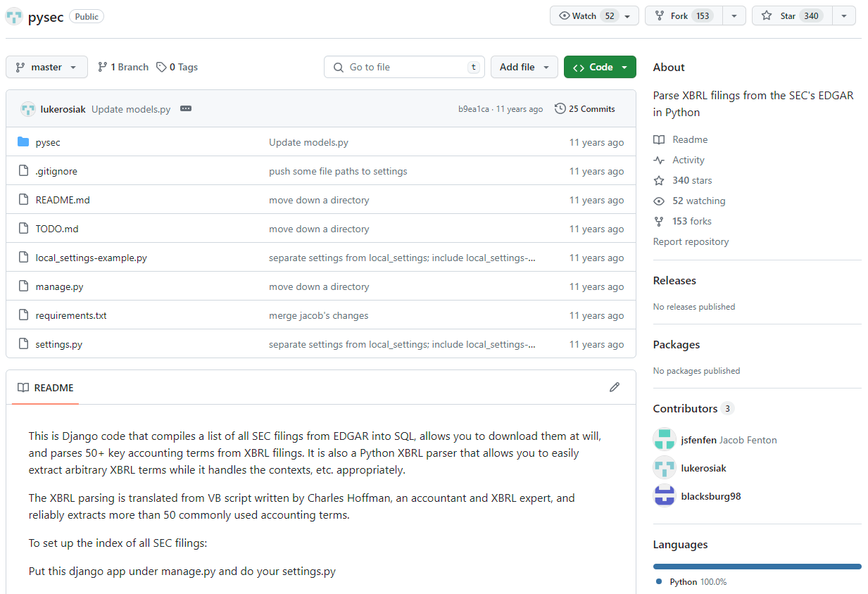Click the local_settings-example.py file icon
This screenshot has height=594, width=868.
(23, 258)
